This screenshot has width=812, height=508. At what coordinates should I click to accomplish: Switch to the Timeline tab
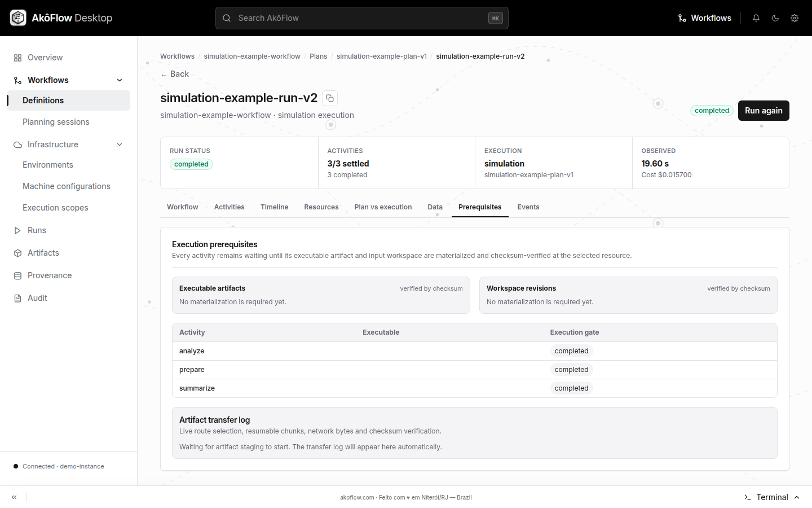[x=274, y=207]
